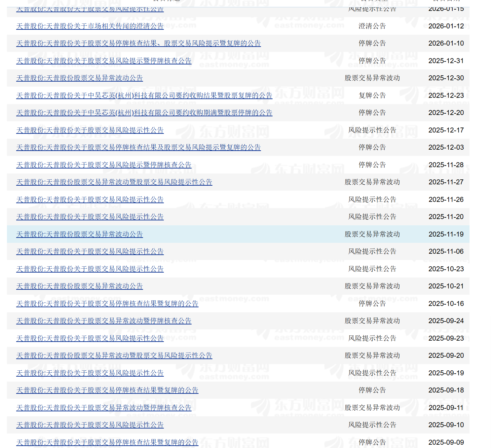Open the 2025-12-30 股票交易异常波动公告 link
The width and height of the screenshot is (491, 448).
coord(80,78)
